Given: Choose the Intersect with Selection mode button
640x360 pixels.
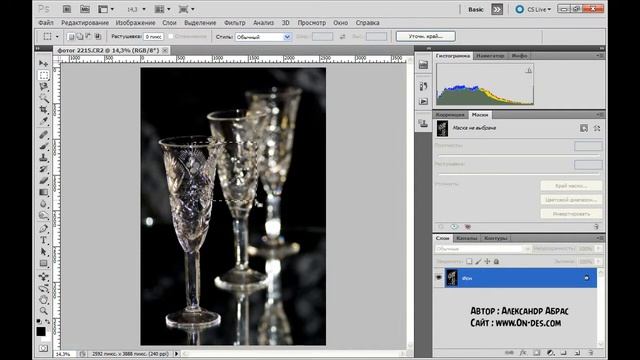Looking at the screenshot, I should (98, 37).
